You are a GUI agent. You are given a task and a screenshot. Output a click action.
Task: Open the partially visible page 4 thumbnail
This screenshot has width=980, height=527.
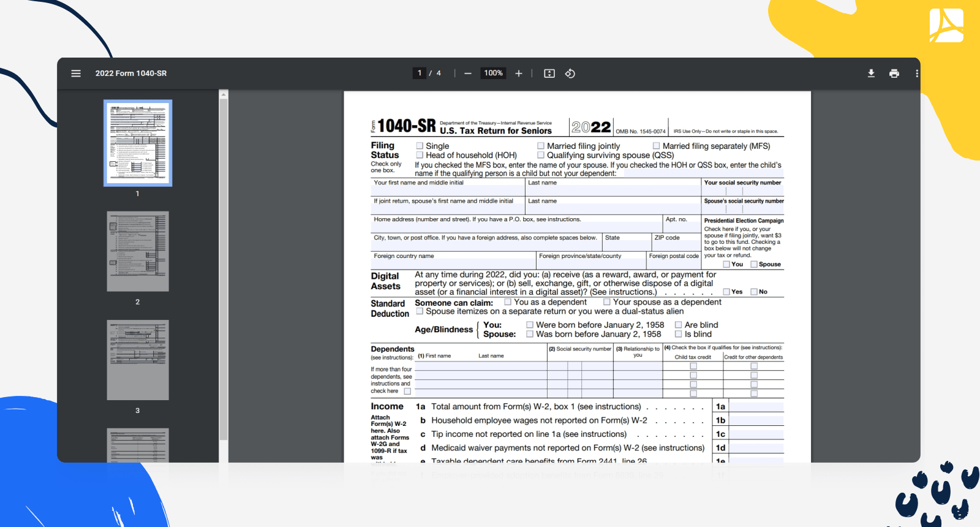pyautogui.click(x=138, y=445)
